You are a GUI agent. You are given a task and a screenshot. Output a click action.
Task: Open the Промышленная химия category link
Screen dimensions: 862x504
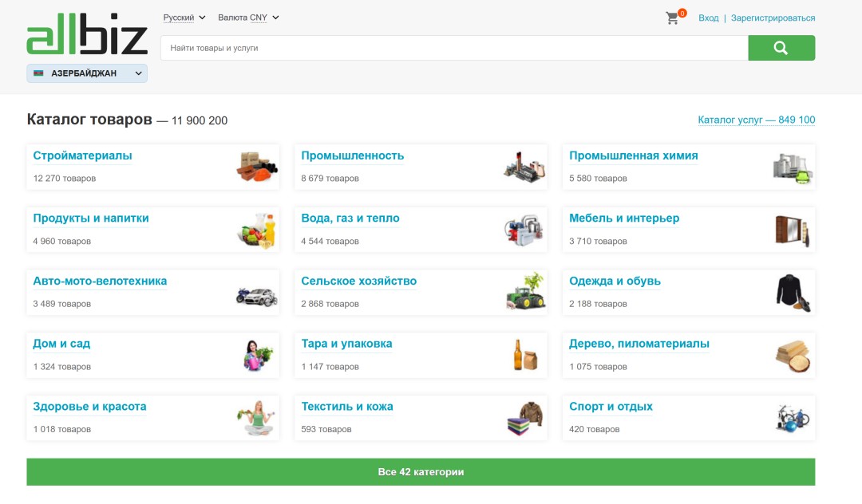[x=633, y=156]
